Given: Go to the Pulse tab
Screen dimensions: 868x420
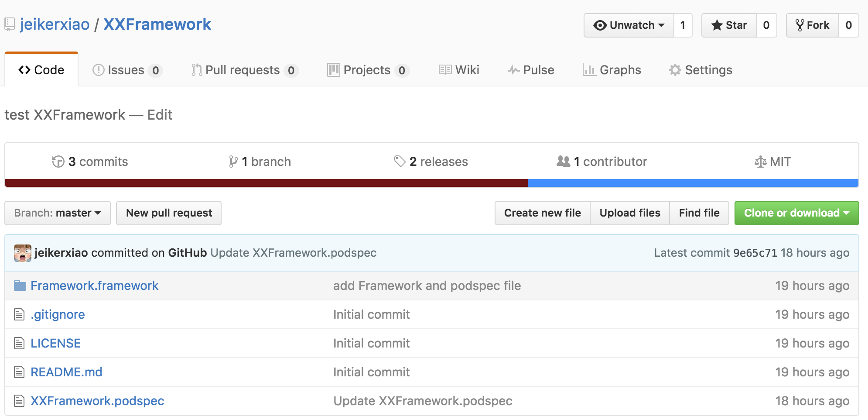Looking at the screenshot, I should pos(531,70).
